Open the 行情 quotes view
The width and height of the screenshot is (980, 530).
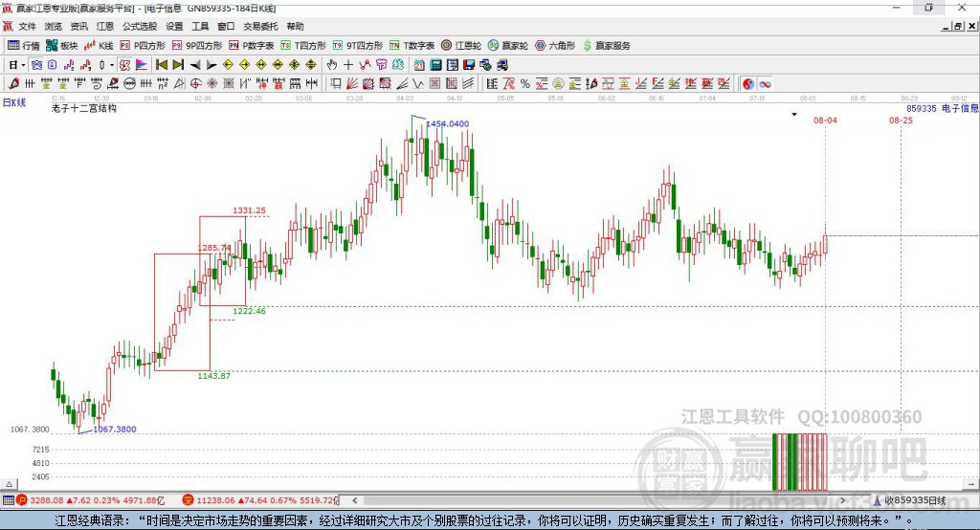pos(23,46)
